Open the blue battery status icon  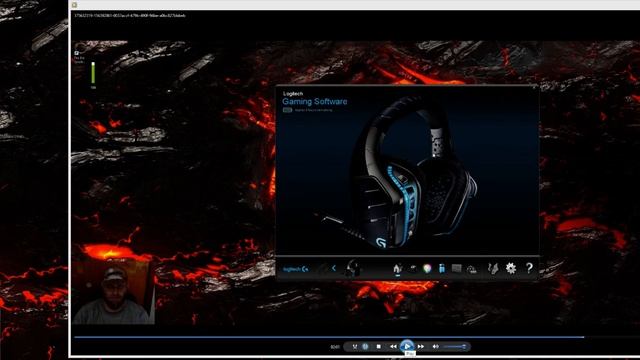(442, 268)
